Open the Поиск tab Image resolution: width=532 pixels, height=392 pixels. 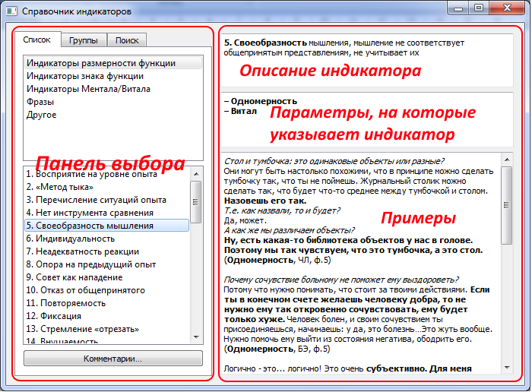[126, 40]
